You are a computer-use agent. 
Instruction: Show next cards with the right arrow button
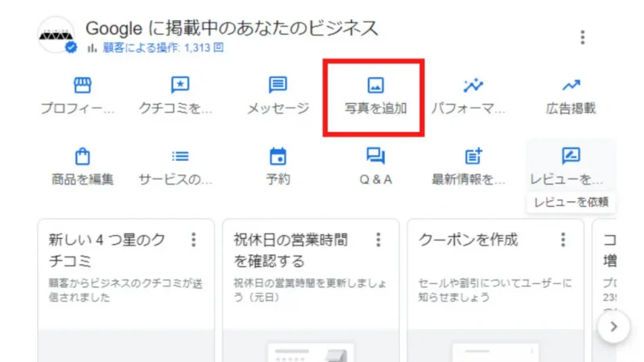[x=613, y=327]
